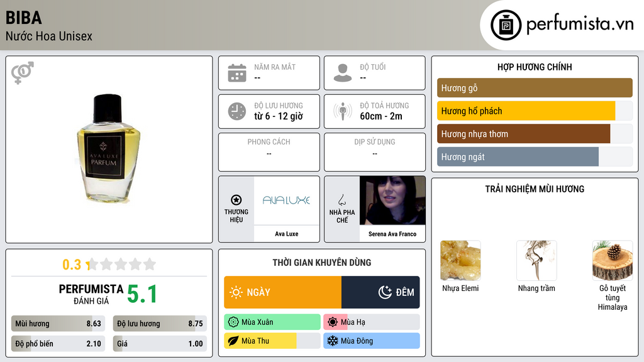
Task: Click the Perfumista score 5.1
Action: click(142, 294)
